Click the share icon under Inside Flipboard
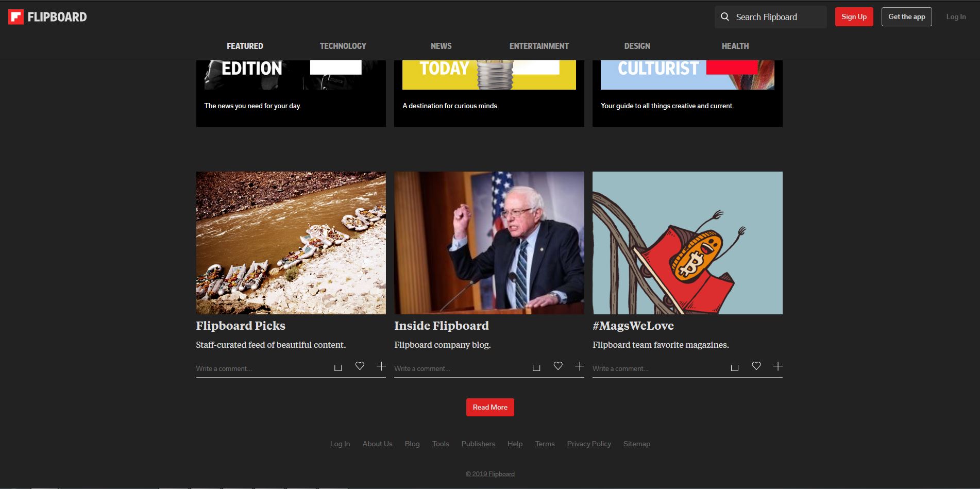Image resolution: width=980 pixels, height=489 pixels. pos(536,367)
